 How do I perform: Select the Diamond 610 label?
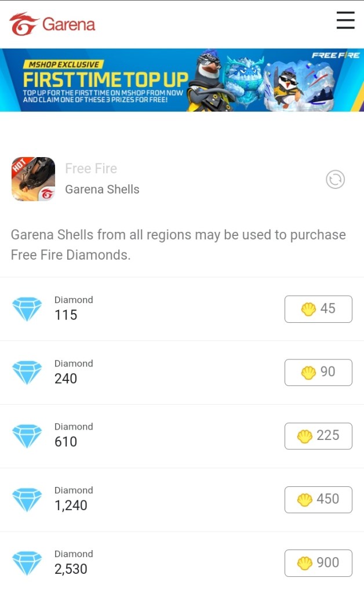point(73,435)
